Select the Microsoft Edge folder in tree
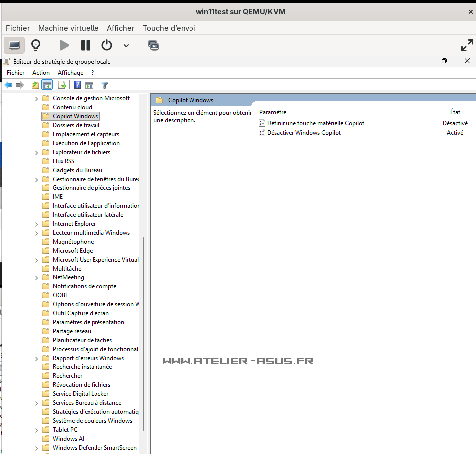The height and width of the screenshot is (454, 476). click(72, 251)
